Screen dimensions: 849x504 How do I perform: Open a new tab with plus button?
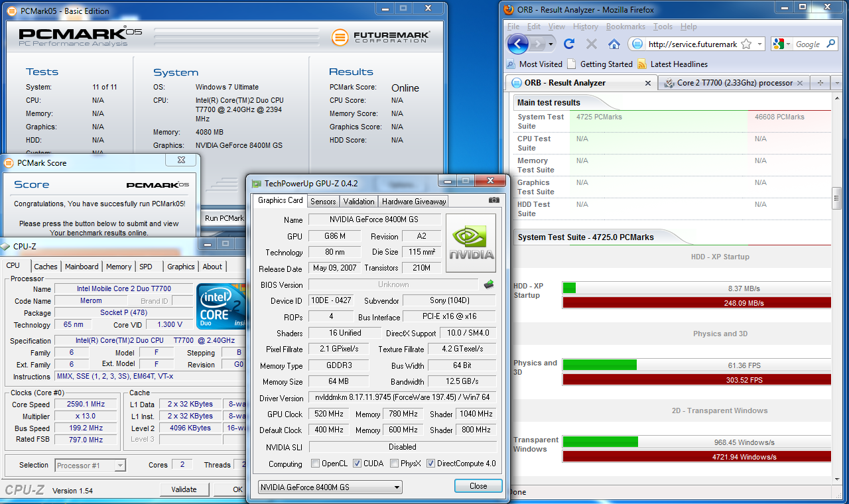820,83
